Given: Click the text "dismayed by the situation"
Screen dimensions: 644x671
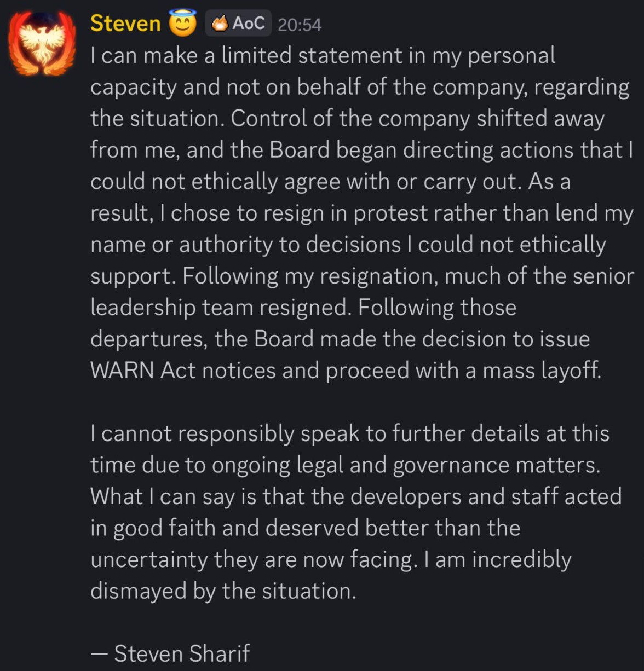Looking at the screenshot, I should [223, 591].
